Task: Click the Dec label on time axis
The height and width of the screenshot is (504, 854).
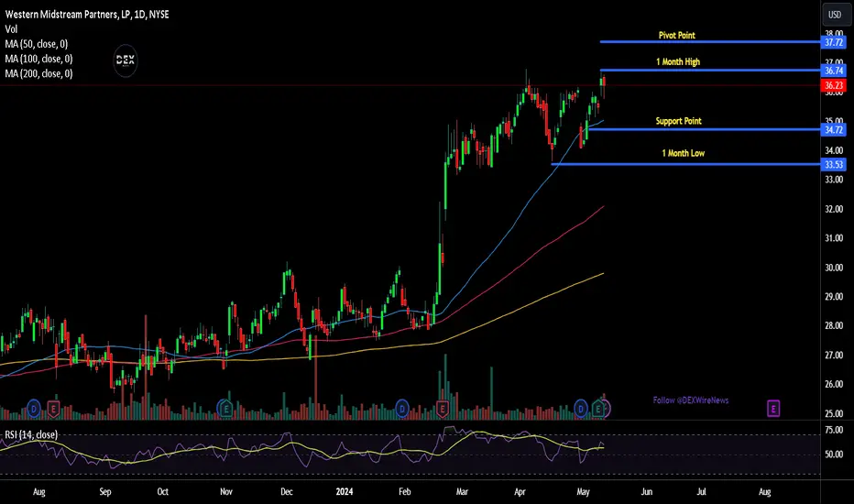Action: pos(287,492)
